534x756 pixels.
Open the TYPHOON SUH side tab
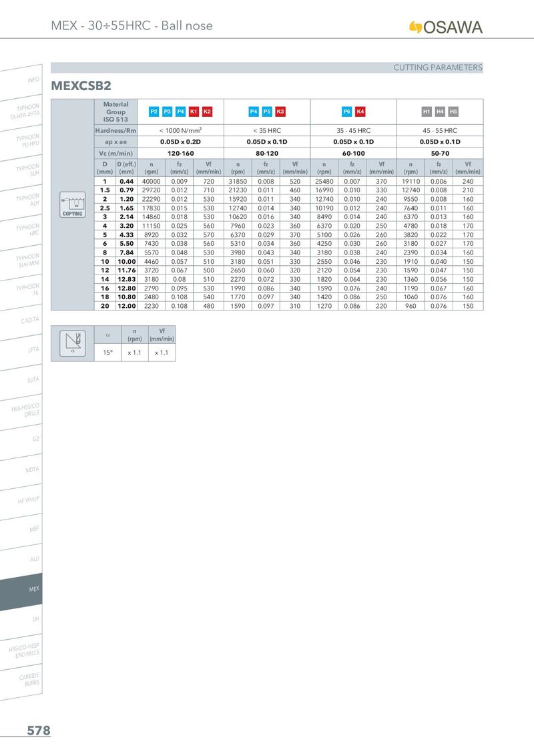tap(21, 171)
